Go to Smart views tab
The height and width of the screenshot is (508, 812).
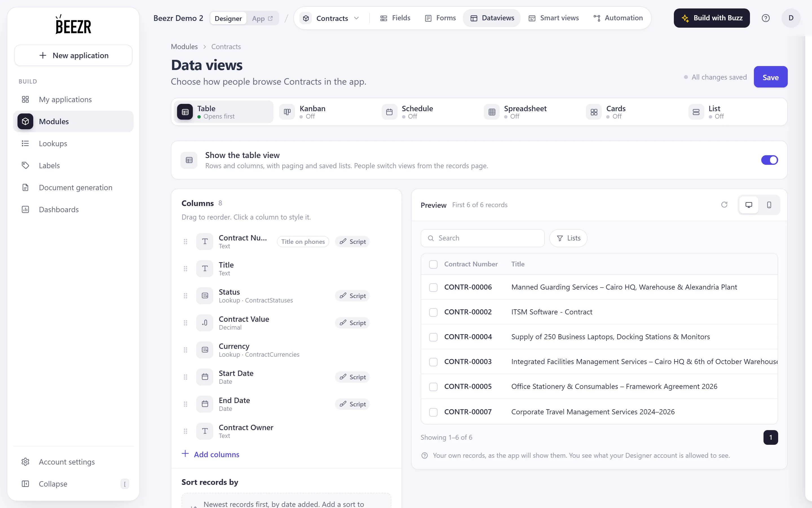pos(553,18)
